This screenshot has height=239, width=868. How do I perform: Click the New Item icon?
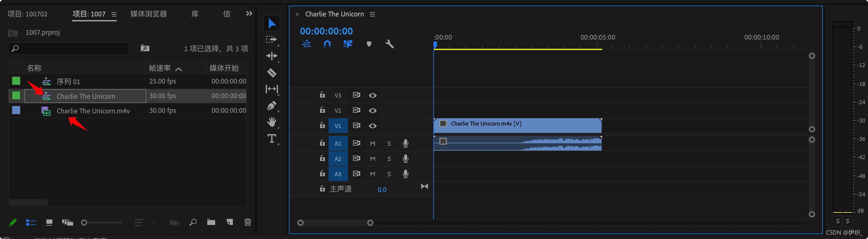pos(230,222)
